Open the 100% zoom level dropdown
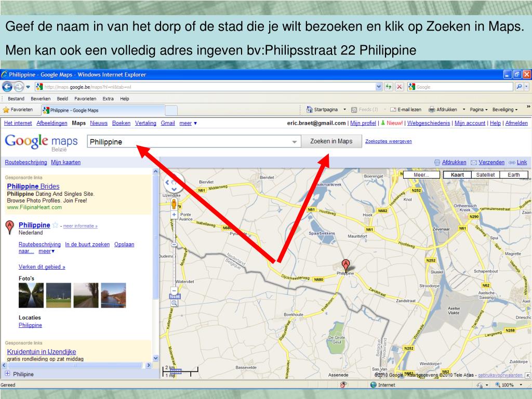The image size is (532, 399). (521, 385)
